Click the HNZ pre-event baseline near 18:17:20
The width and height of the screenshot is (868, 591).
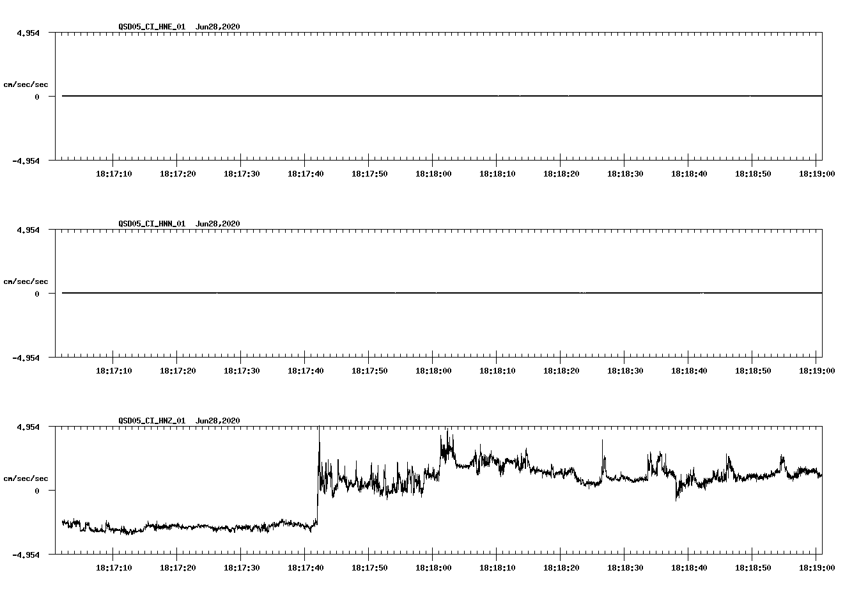click(x=178, y=526)
